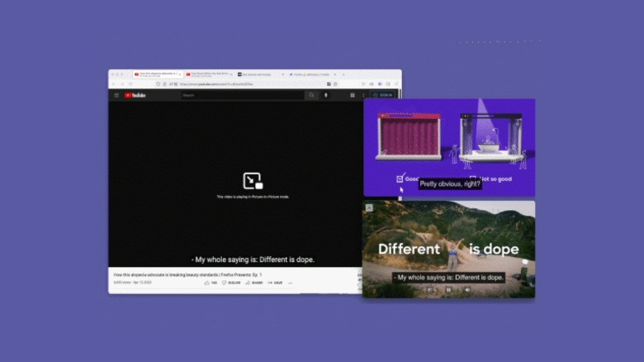
Task: Click the upper purple picture-in-picture video window
Action: pyautogui.click(x=449, y=147)
